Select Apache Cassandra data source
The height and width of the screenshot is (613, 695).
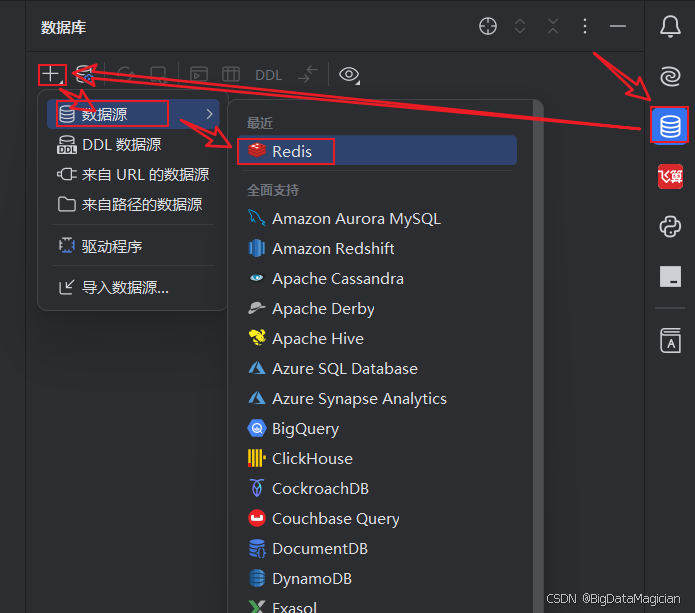(x=377, y=279)
